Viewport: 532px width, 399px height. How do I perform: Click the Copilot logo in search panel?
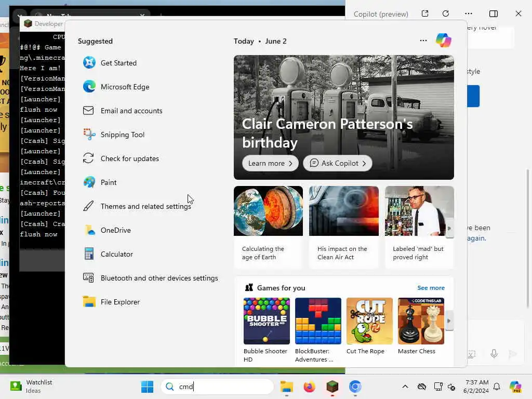444,41
